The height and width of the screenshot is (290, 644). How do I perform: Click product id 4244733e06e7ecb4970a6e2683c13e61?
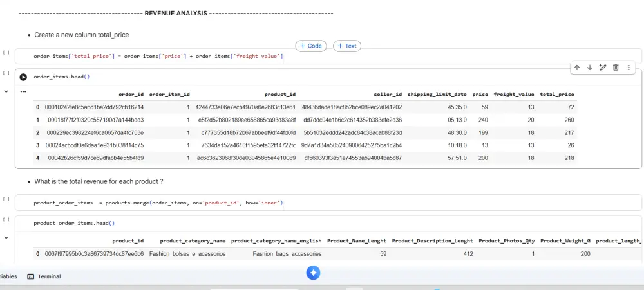point(245,107)
